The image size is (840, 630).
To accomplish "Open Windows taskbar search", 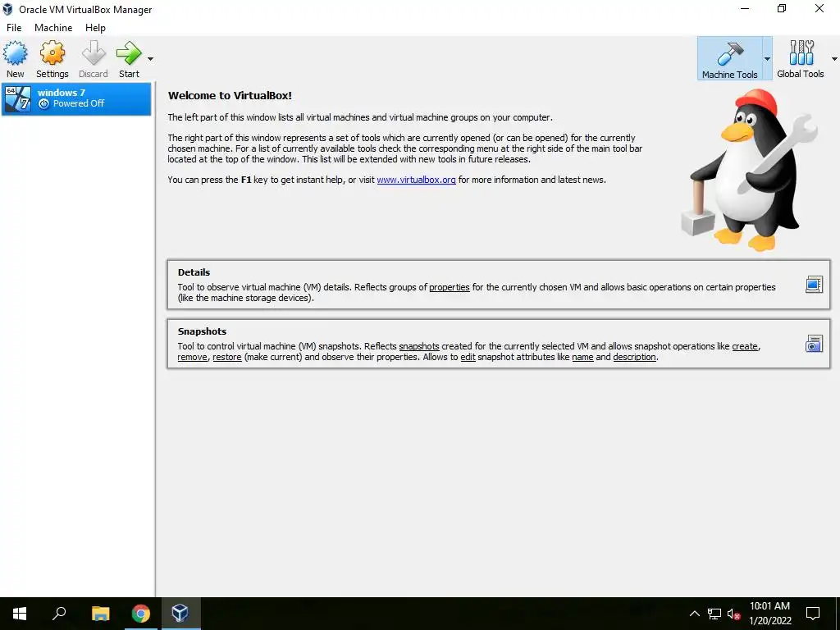I will point(59,614).
